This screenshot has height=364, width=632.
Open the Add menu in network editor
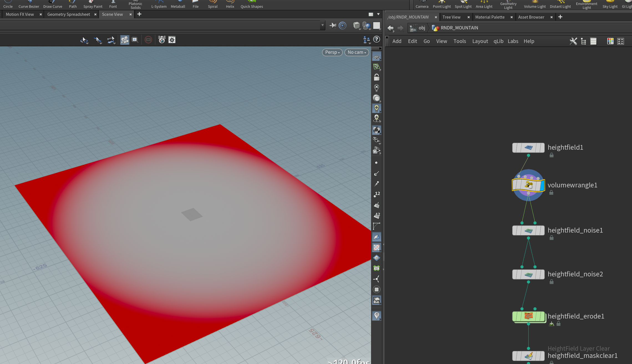397,41
